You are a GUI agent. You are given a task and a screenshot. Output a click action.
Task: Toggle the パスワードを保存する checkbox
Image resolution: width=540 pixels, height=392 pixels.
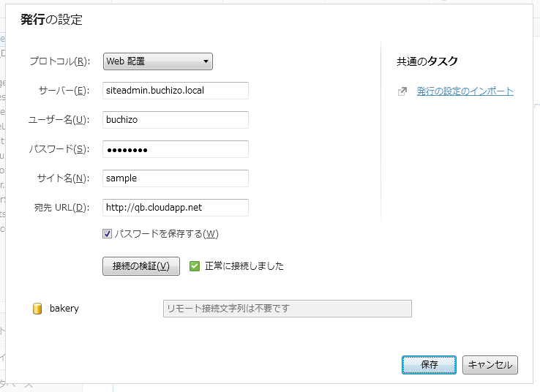tap(107, 234)
